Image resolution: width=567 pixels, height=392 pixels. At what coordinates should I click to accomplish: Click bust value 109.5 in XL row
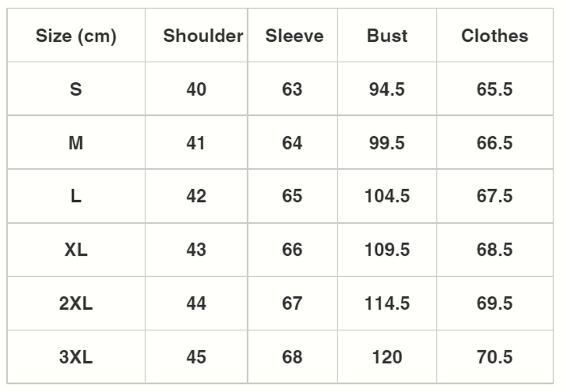click(387, 250)
